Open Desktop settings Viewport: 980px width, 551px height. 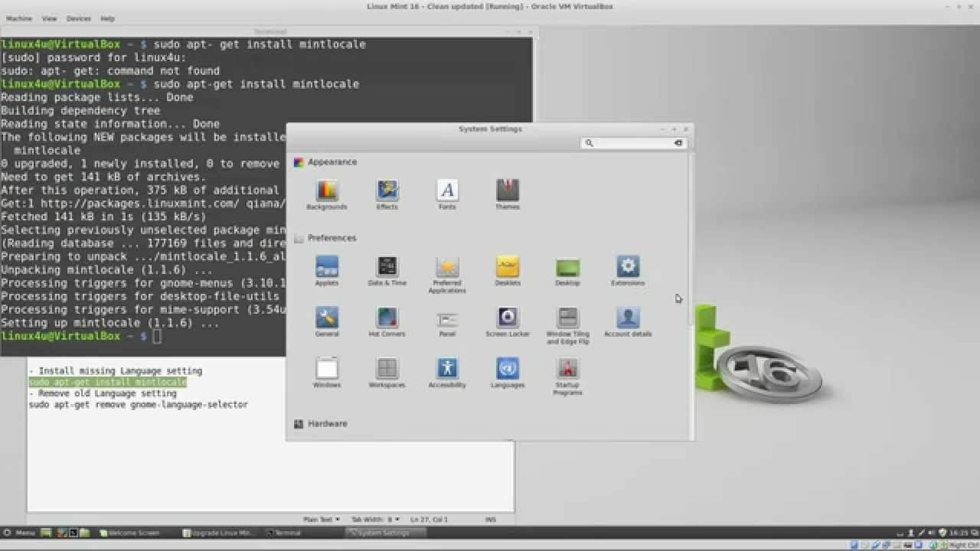pos(567,271)
